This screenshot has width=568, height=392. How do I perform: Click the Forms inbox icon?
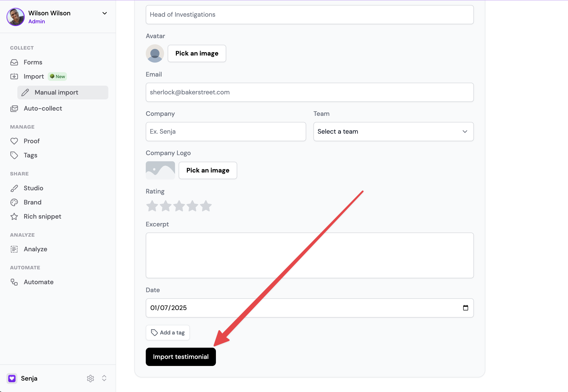point(14,62)
